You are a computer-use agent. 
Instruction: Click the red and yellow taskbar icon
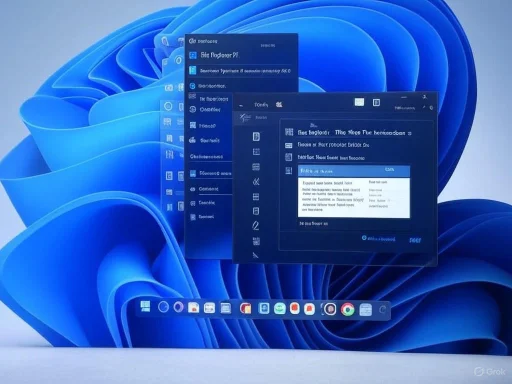click(245, 308)
